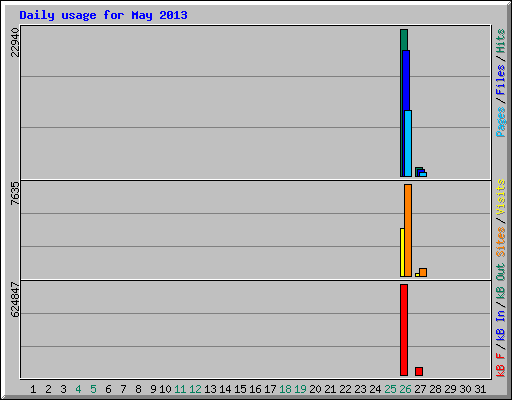Click the Visits legend label

point(501,197)
